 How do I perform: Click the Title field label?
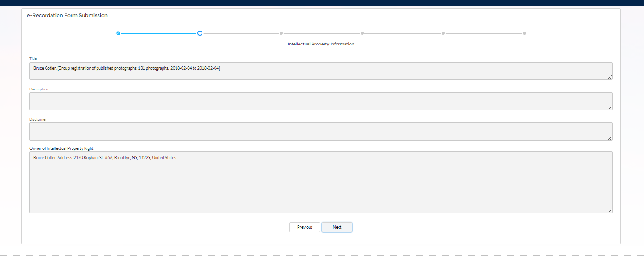[x=33, y=58]
